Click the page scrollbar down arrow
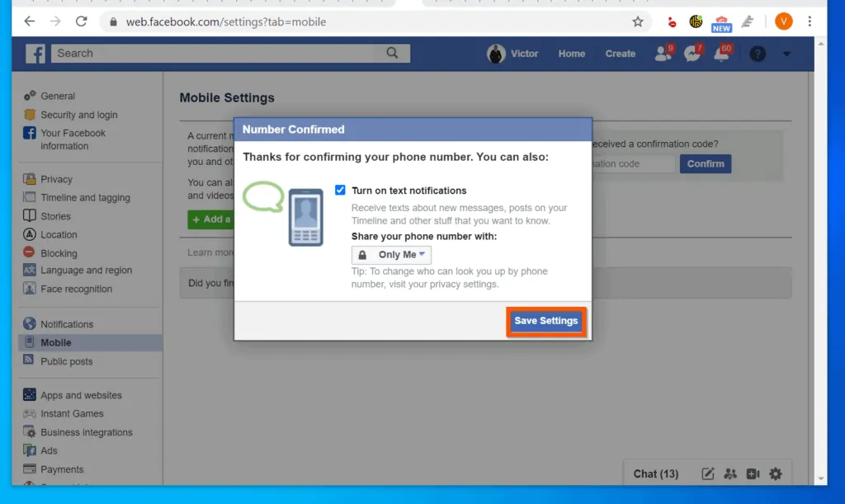845x504 pixels. point(821,478)
